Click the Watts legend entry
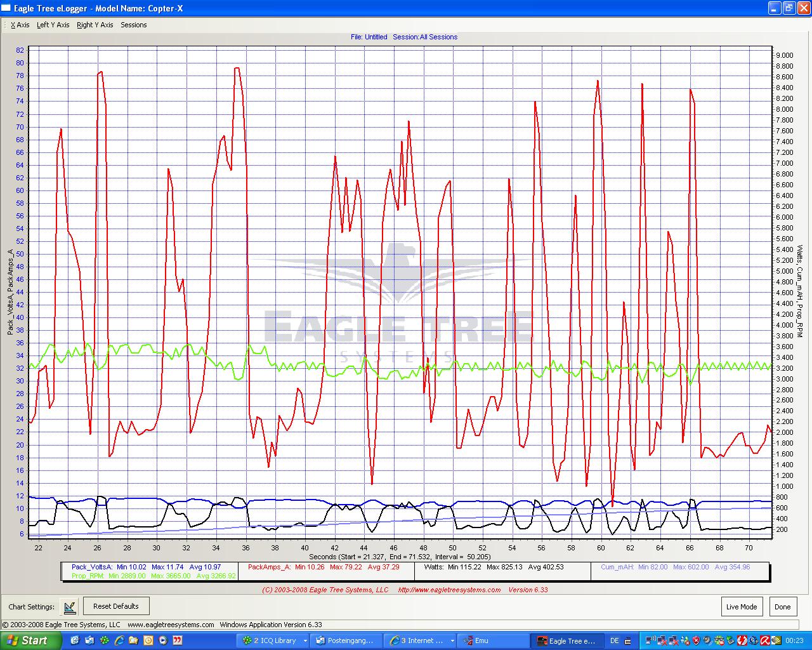812x650 pixels. (x=494, y=567)
